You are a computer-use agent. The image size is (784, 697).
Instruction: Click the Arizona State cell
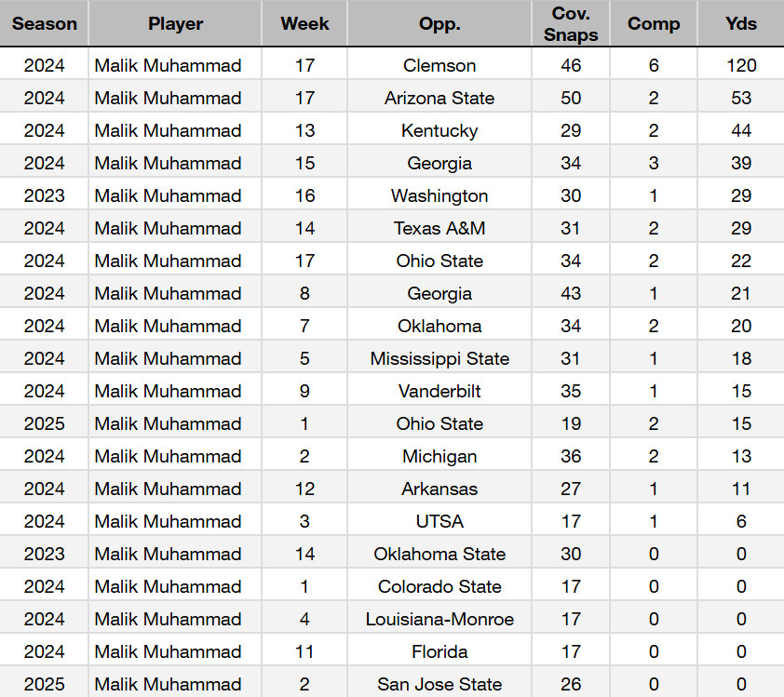click(439, 98)
